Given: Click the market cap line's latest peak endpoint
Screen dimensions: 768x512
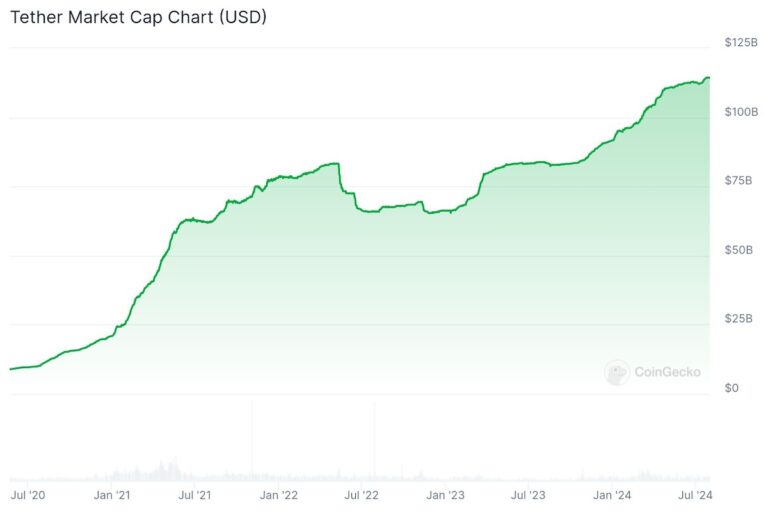Looking at the screenshot, I should 708,77.
